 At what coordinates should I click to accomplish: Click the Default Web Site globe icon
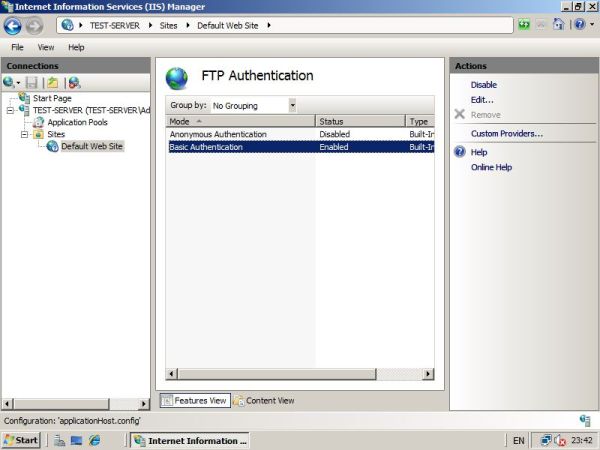point(52,146)
